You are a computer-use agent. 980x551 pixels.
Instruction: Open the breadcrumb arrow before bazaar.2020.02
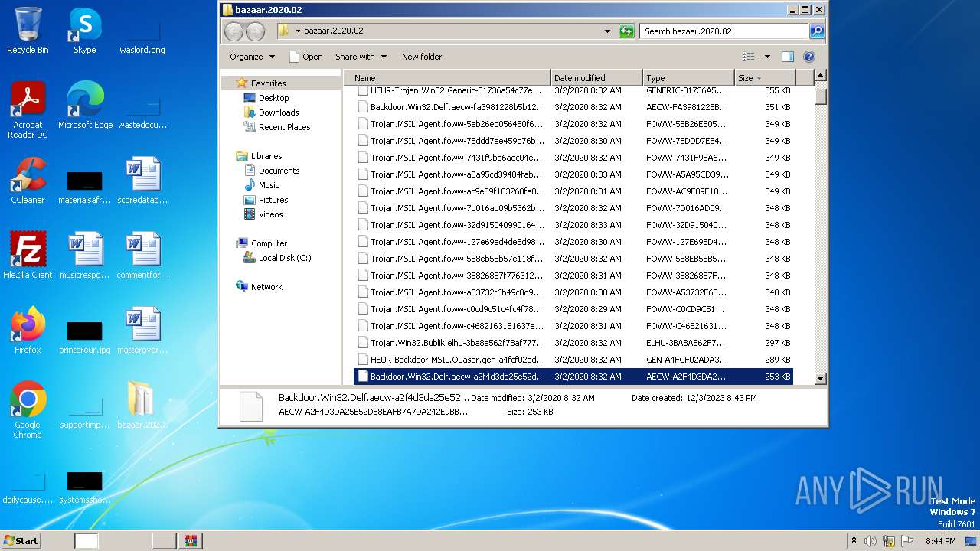(x=298, y=31)
